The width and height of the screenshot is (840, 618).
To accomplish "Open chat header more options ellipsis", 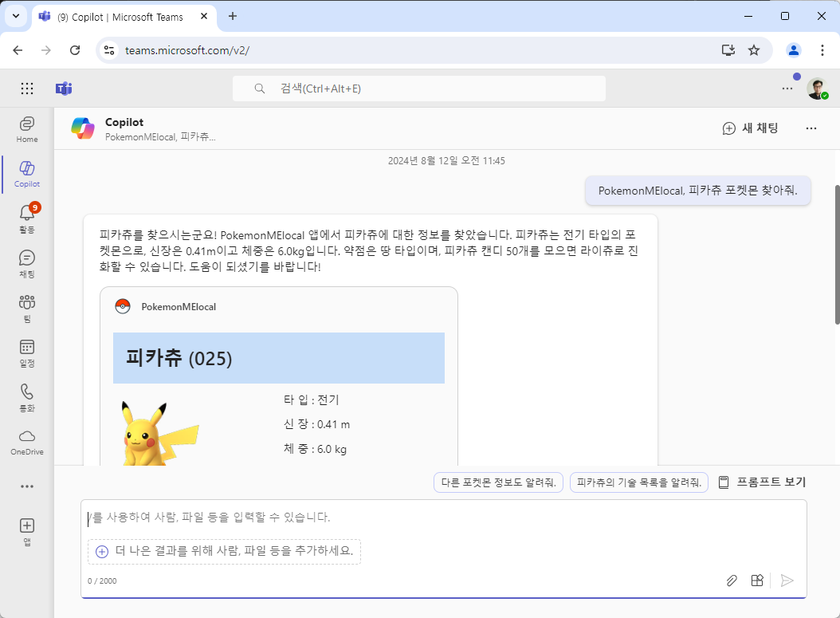I will (x=811, y=128).
